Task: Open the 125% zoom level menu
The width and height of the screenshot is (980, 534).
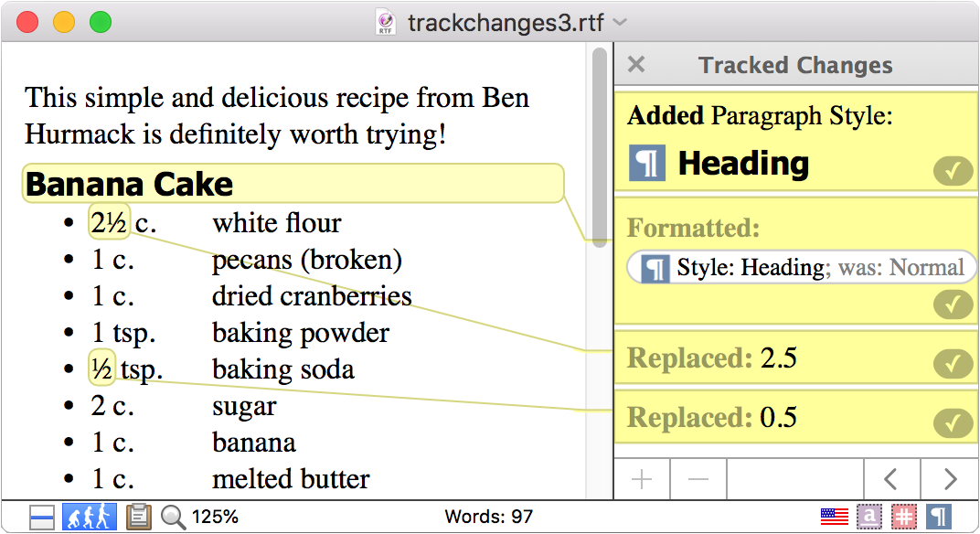Action: 215,518
